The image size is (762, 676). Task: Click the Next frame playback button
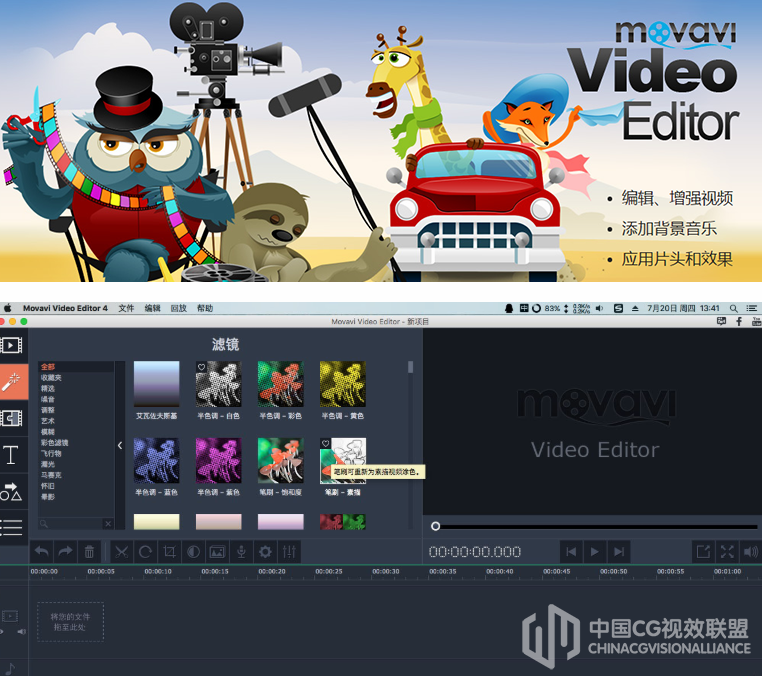point(619,552)
